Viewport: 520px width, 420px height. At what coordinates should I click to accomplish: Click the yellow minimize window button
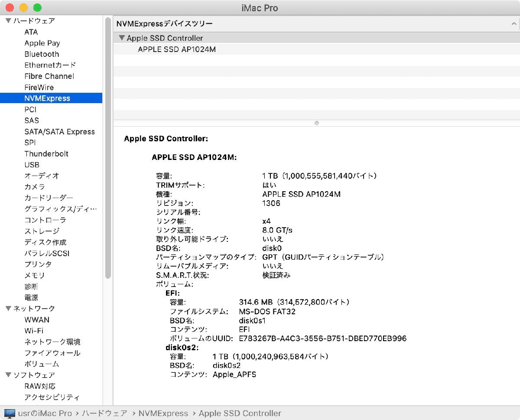click(23, 8)
